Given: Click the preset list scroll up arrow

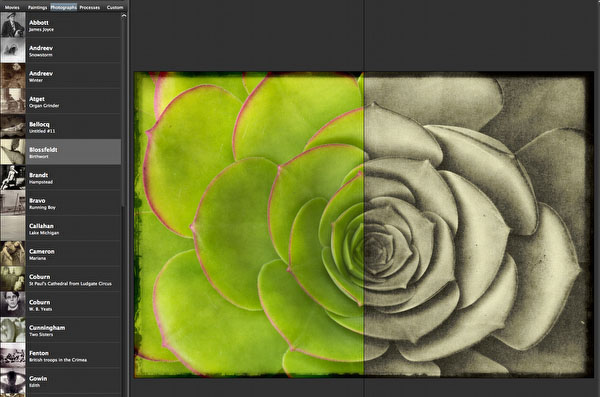Looking at the screenshot, I should click(124, 16).
